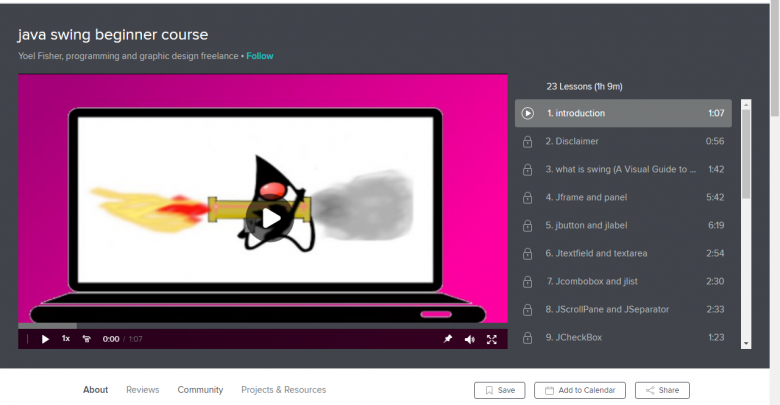
Task: Click the large play button on video
Action: (271, 218)
